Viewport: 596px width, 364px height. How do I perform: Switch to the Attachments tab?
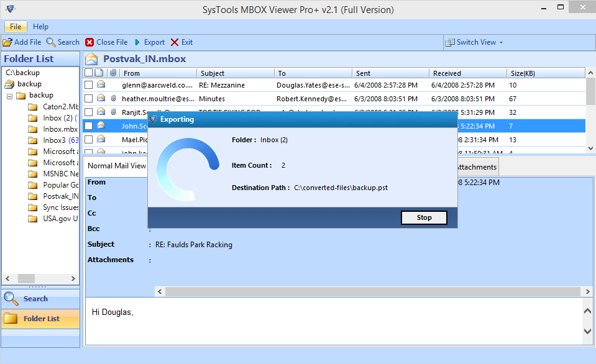pyautogui.click(x=477, y=167)
